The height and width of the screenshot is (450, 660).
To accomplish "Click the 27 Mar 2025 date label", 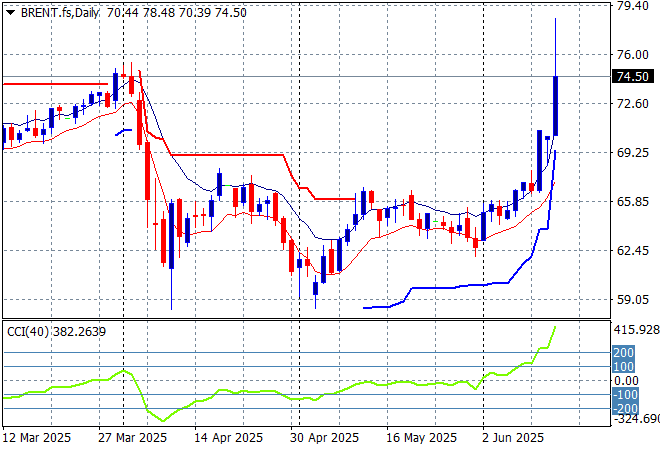I will coord(133,438).
